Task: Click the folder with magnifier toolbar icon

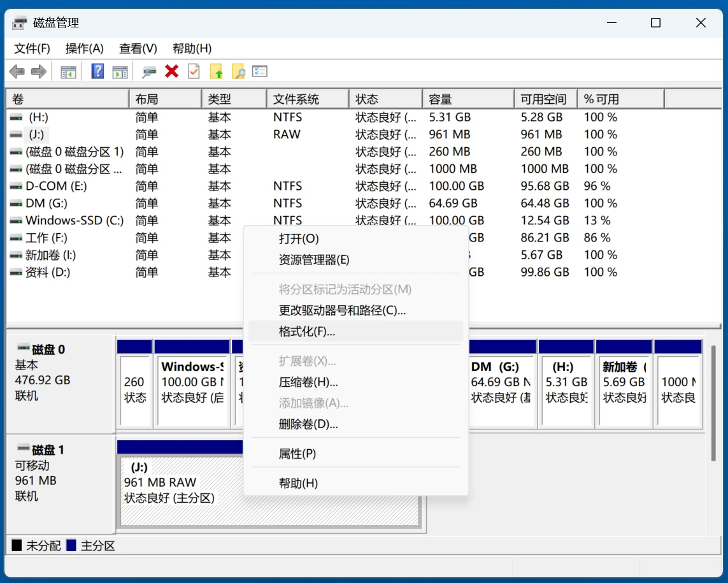Action: [237, 71]
